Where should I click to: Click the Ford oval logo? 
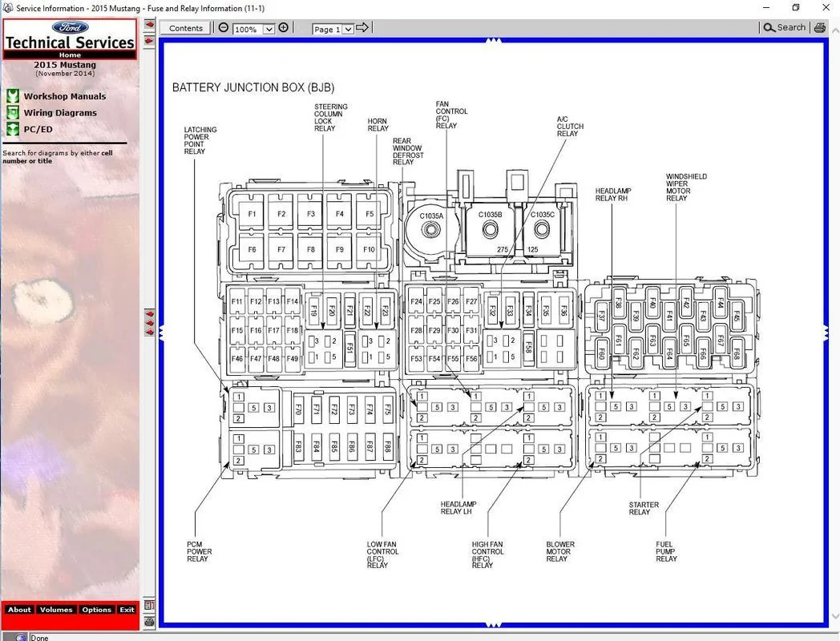coord(71,27)
